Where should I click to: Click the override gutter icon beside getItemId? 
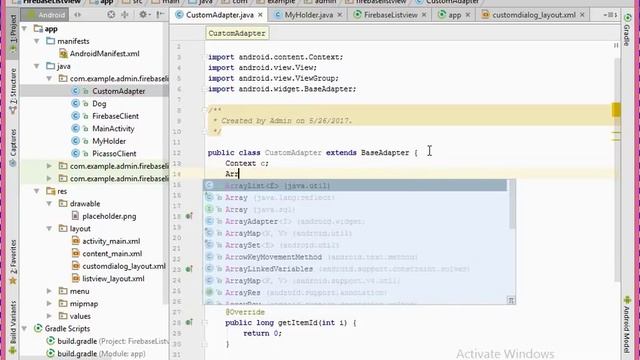pos(189,322)
